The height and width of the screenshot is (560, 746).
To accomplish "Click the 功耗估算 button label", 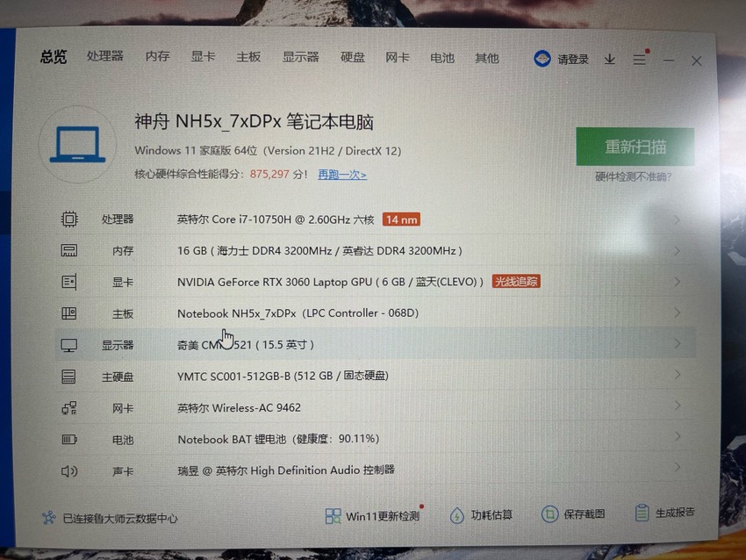I will pyautogui.click(x=492, y=515).
